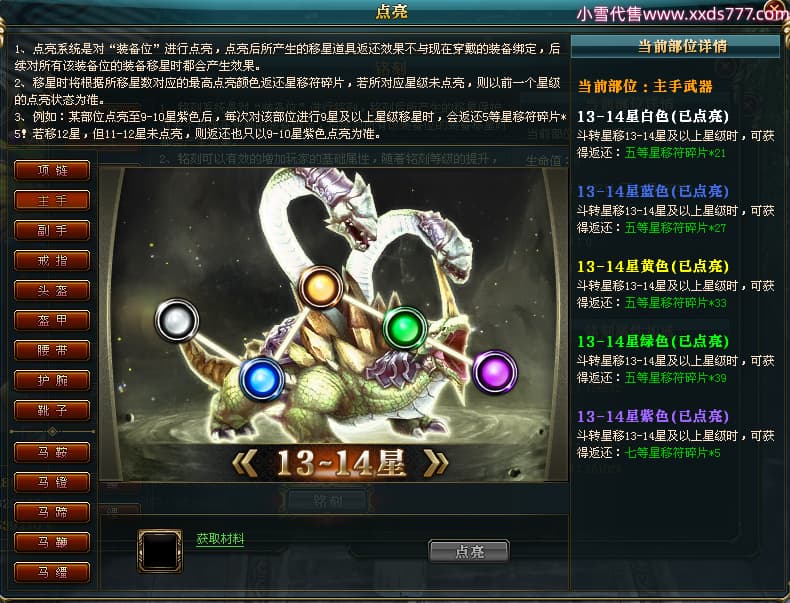Select the 马缰 mount slot
Viewport: 790px width, 603px height.
52,572
